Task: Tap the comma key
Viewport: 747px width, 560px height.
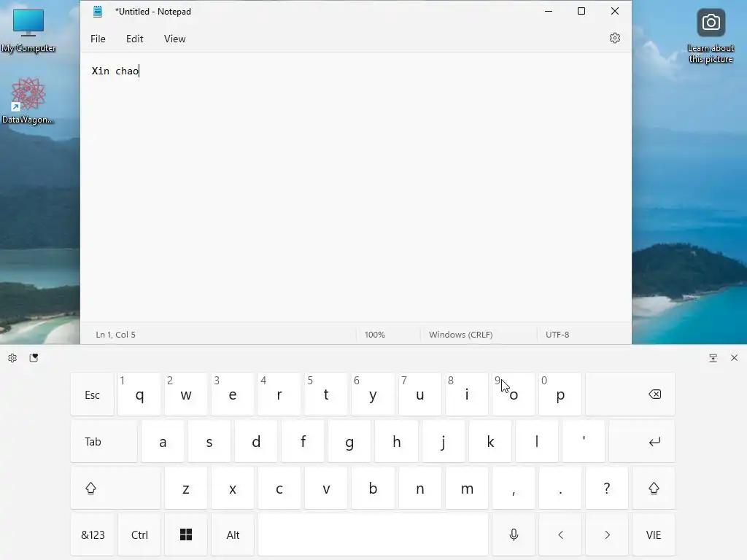Action: coord(514,488)
